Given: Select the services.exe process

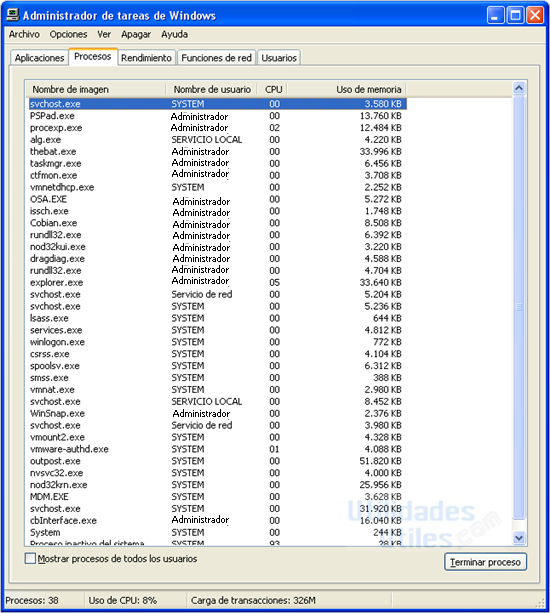Looking at the screenshot, I should tap(217, 330).
